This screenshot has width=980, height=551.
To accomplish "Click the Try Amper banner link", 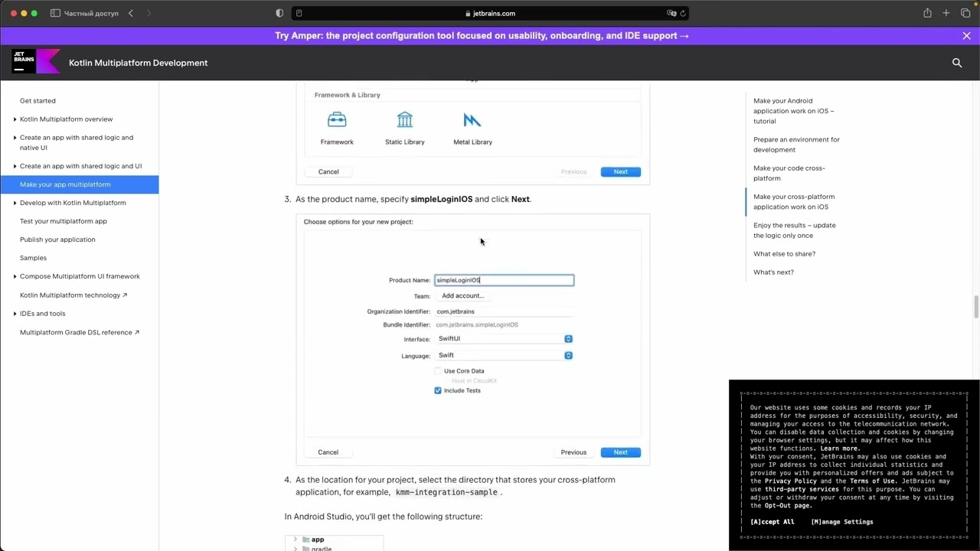I will click(482, 36).
